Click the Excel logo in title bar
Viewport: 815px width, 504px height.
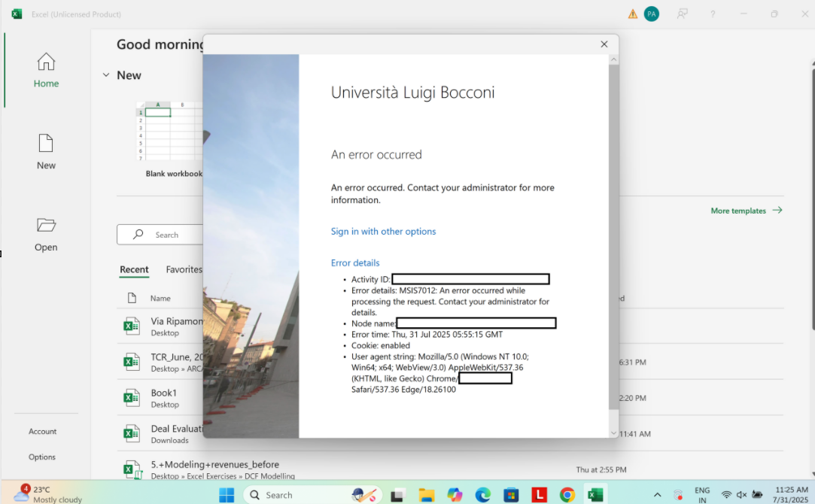(17, 14)
